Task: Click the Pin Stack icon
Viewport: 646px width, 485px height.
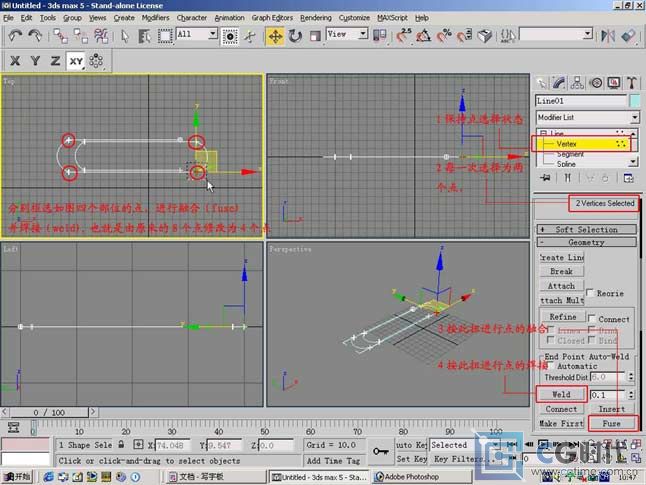Action: point(545,178)
